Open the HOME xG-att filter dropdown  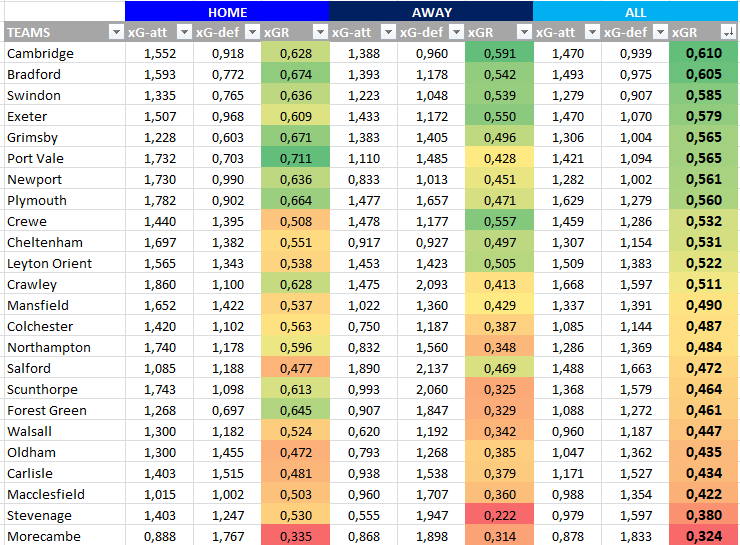[184, 32]
